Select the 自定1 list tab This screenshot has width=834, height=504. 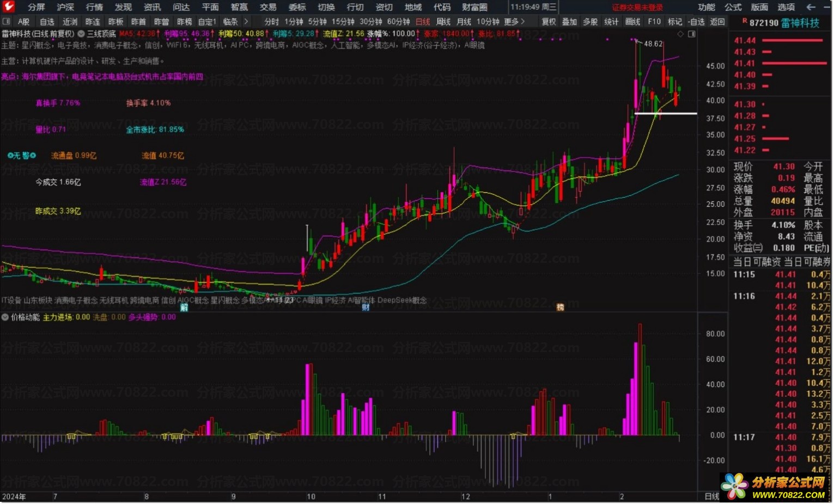(207, 22)
